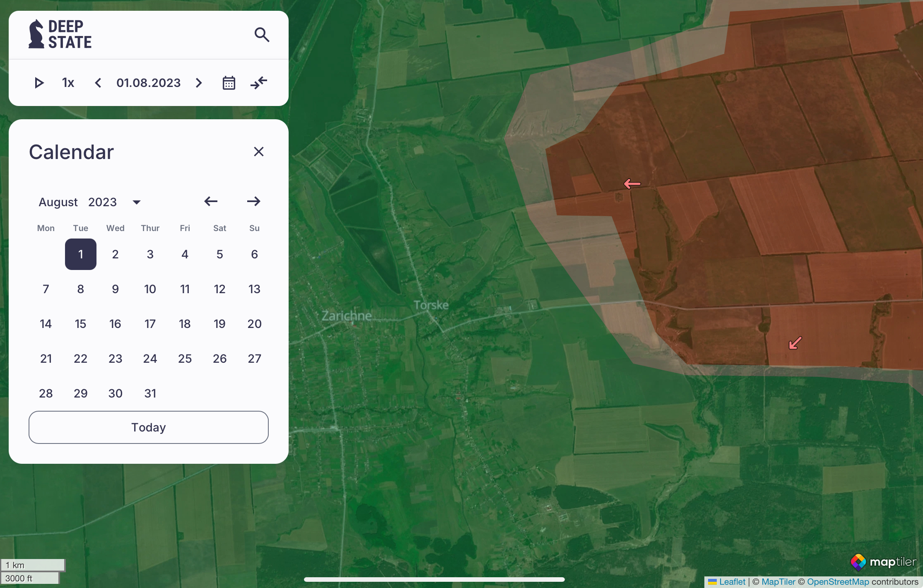Open the MapTiler attribution link
923x588 pixels.
(778, 582)
